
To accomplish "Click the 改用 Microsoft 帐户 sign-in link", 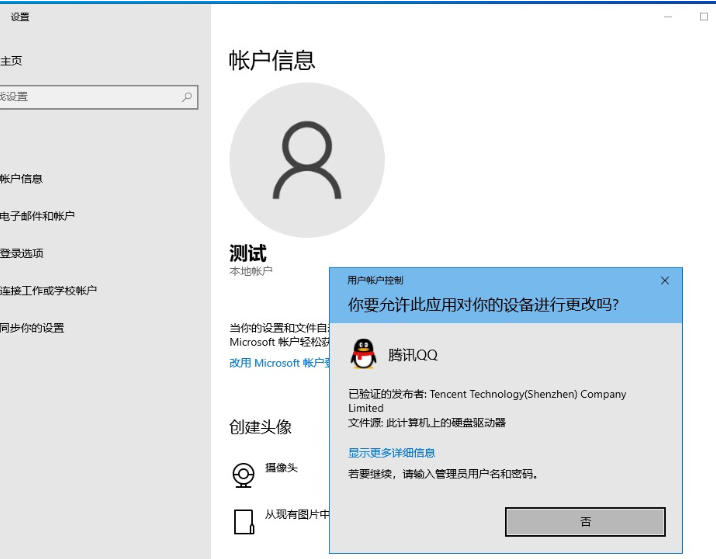I will [x=280, y=363].
